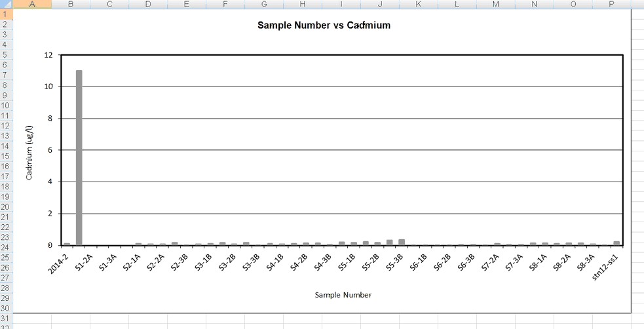Click column header A

[x=32, y=5]
